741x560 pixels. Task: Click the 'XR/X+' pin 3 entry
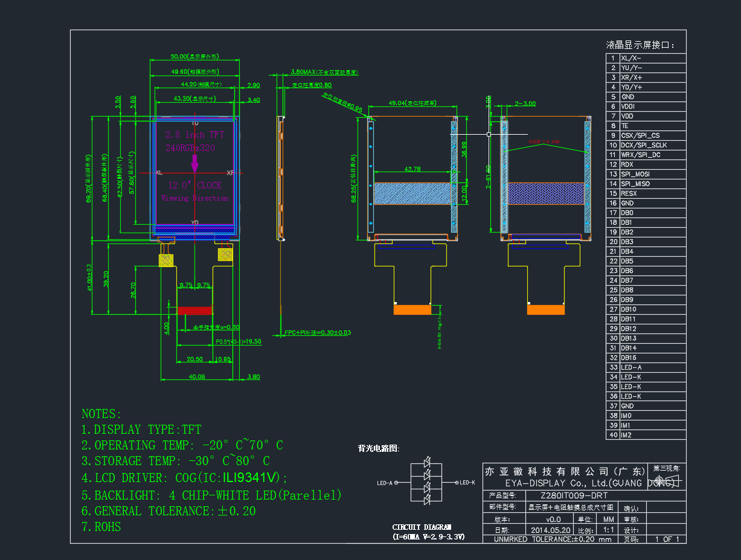[653, 77]
